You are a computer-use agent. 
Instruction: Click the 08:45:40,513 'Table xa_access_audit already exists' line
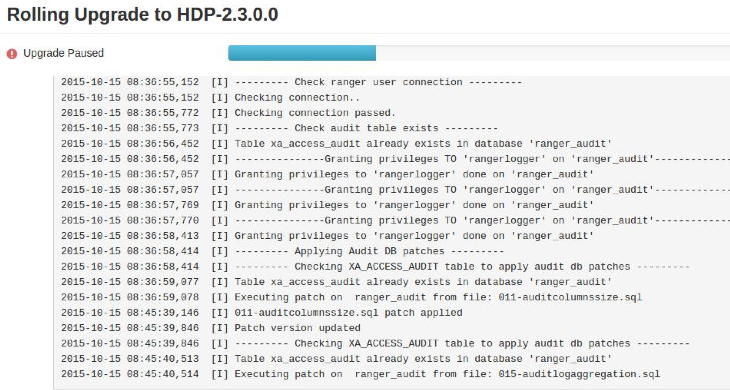tap(336, 359)
